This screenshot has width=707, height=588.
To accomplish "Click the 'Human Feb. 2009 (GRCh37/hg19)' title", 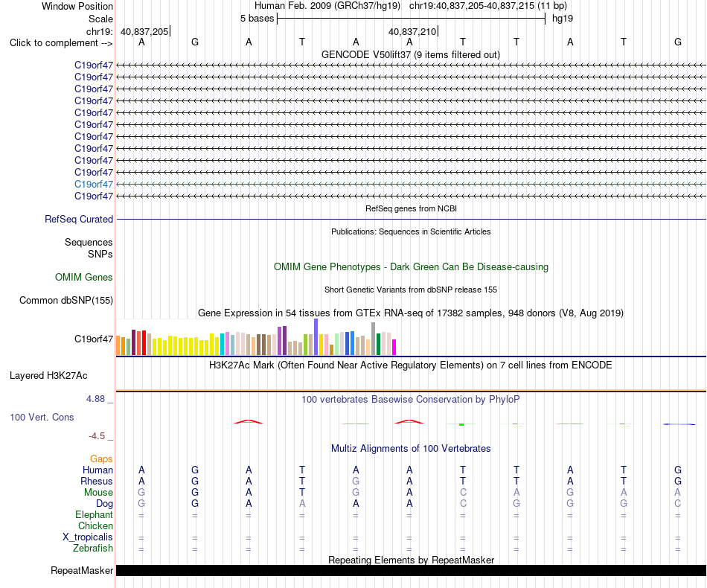I will click(x=327, y=6).
